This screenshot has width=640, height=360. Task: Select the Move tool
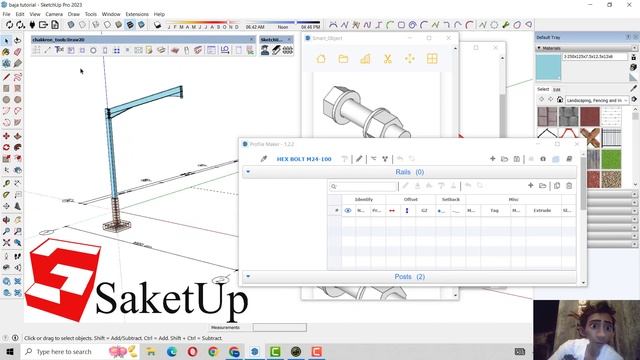[6, 136]
